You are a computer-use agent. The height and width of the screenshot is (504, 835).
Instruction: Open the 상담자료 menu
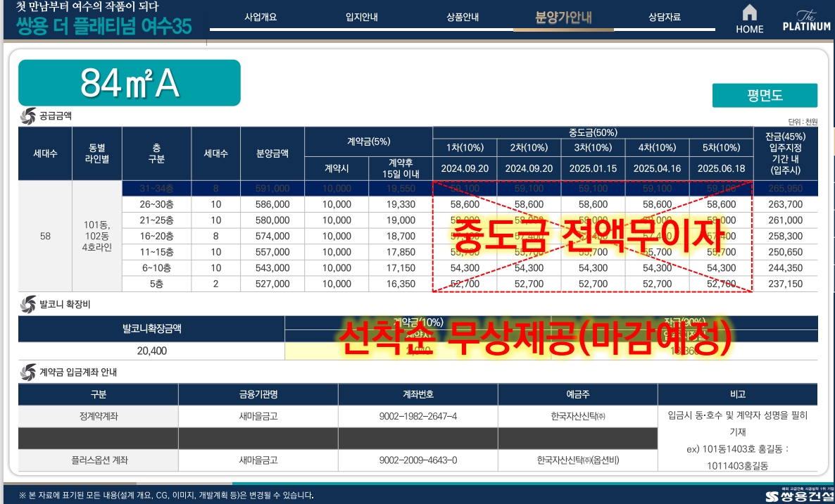coord(665,17)
